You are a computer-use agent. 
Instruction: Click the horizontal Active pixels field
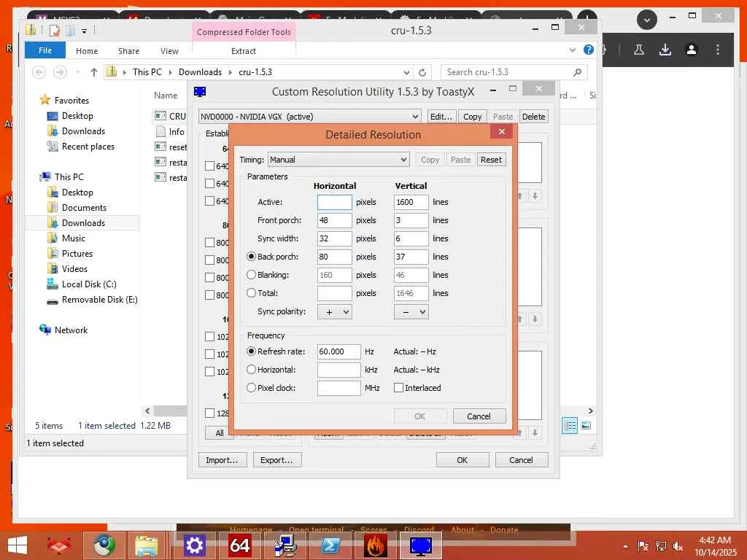(334, 202)
